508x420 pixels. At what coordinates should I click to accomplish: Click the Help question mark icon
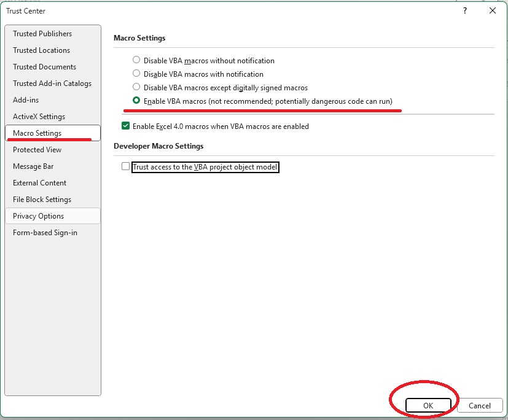[465, 10]
